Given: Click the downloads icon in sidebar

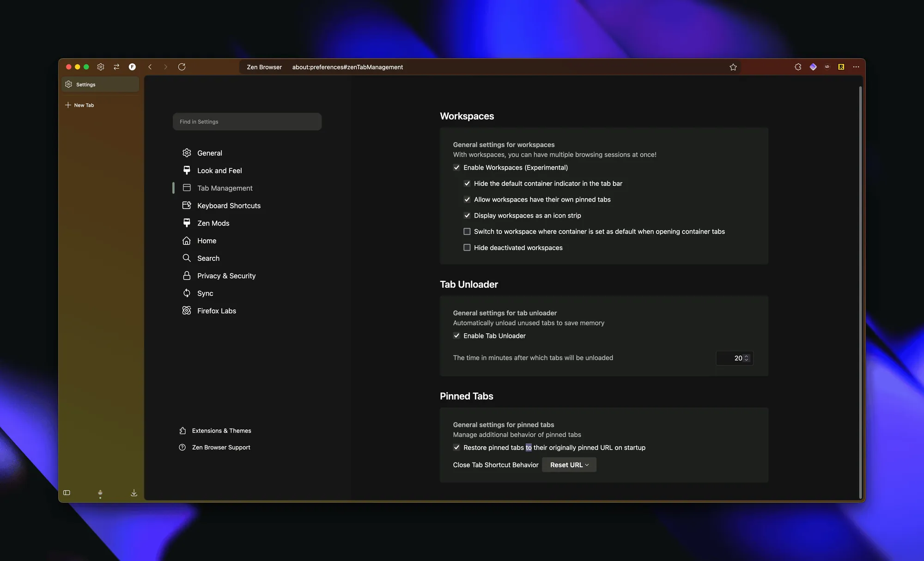Looking at the screenshot, I should [134, 493].
